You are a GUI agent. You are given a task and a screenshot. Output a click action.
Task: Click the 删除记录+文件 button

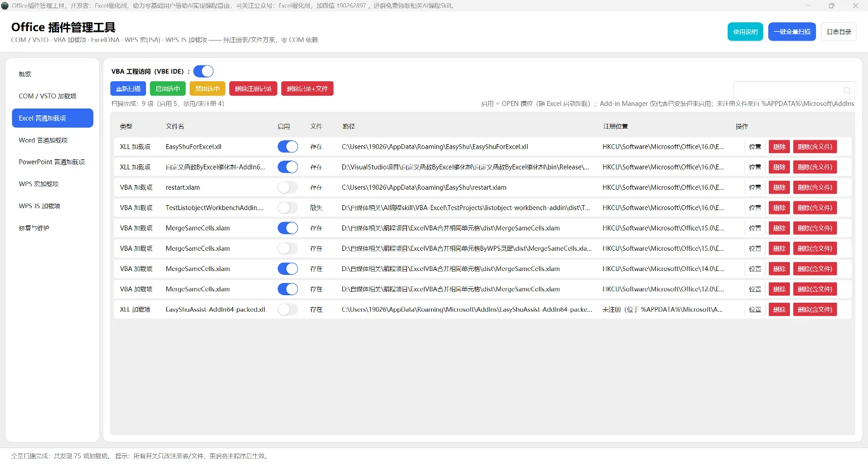click(307, 89)
